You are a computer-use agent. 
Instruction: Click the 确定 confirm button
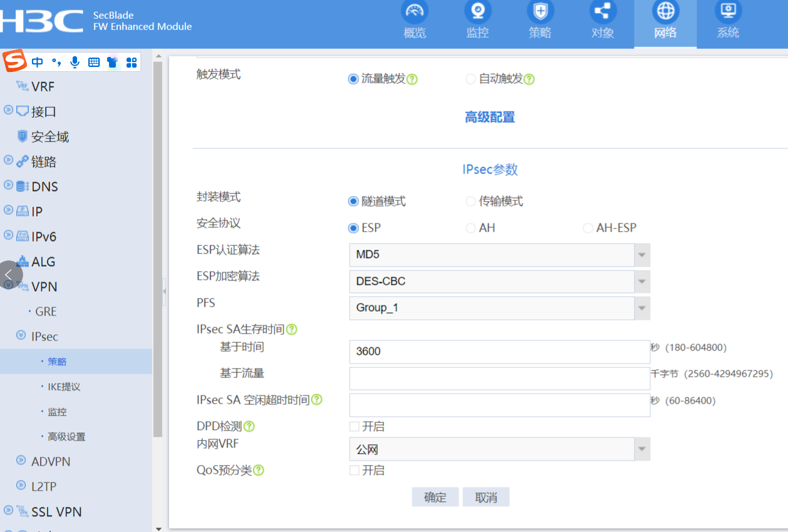point(435,497)
